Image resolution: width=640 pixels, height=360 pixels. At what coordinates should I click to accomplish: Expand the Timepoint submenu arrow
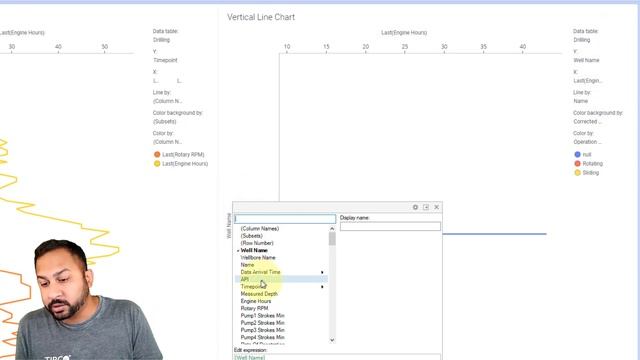point(322,287)
